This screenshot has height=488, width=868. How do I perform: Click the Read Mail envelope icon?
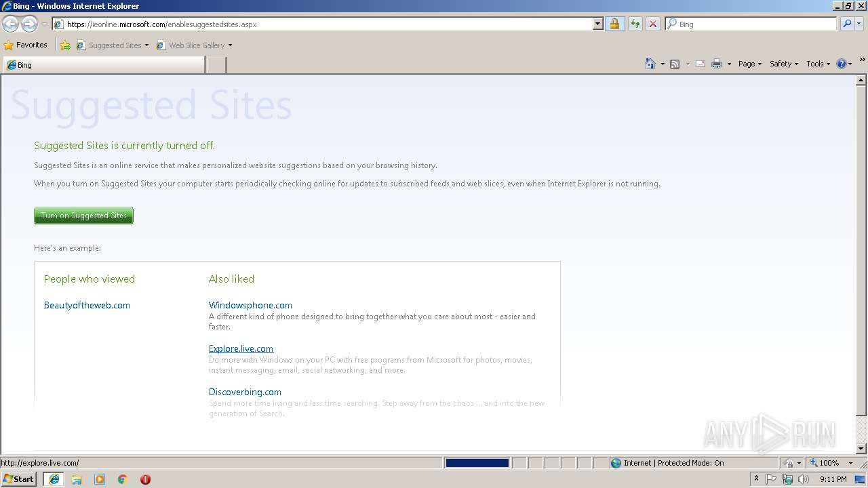pos(701,64)
